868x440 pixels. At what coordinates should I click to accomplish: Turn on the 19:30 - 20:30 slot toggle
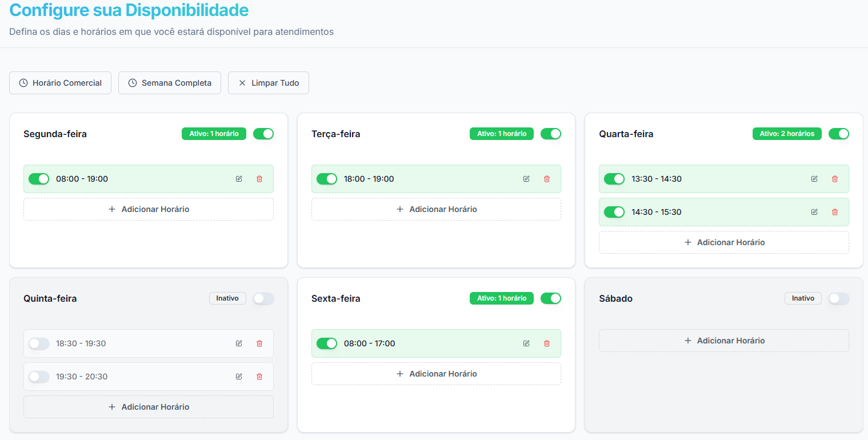39,377
